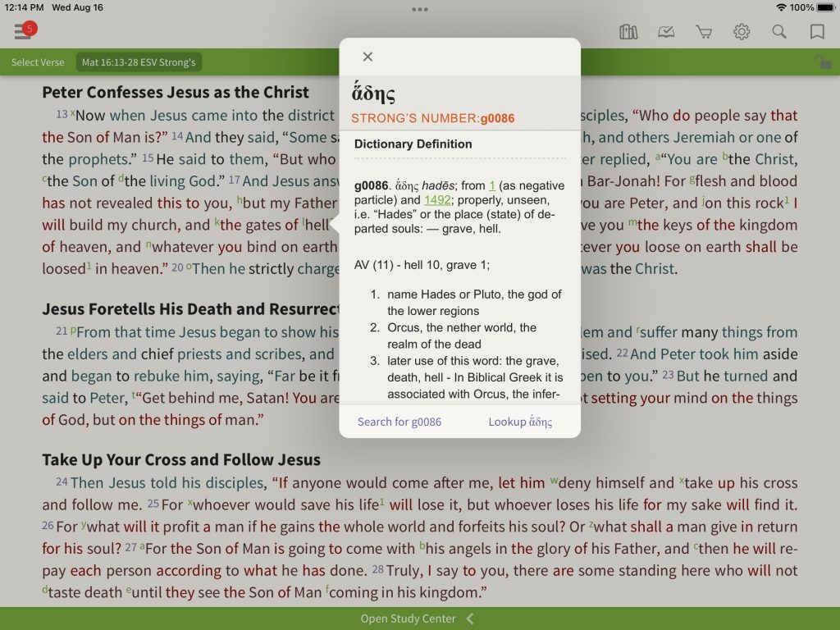Tap the word 'Satan' in verse 23

click(x=266, y=398)
